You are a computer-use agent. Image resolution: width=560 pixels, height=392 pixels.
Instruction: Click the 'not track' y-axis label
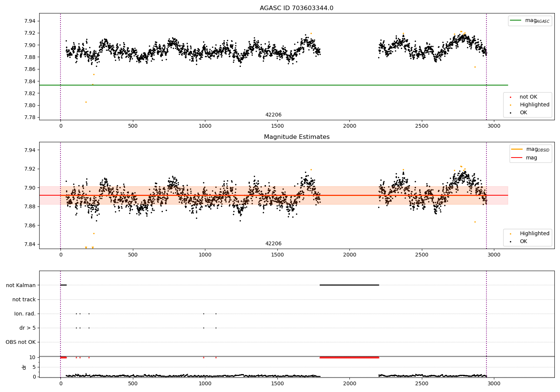click(24, 299)
